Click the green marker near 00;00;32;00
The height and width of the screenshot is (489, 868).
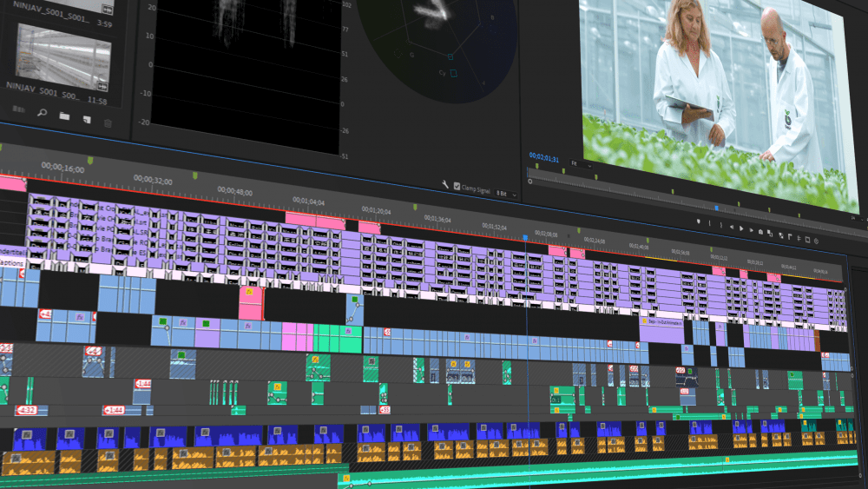tap(194, 175)
